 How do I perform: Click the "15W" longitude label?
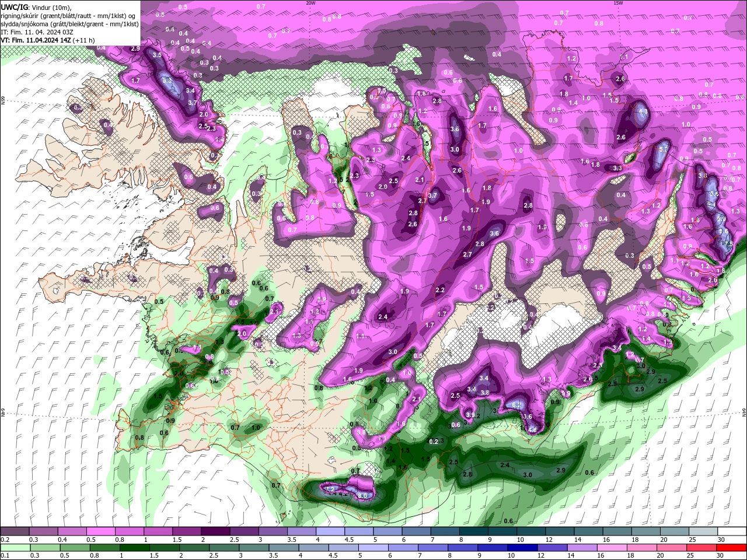coord(618,2)
